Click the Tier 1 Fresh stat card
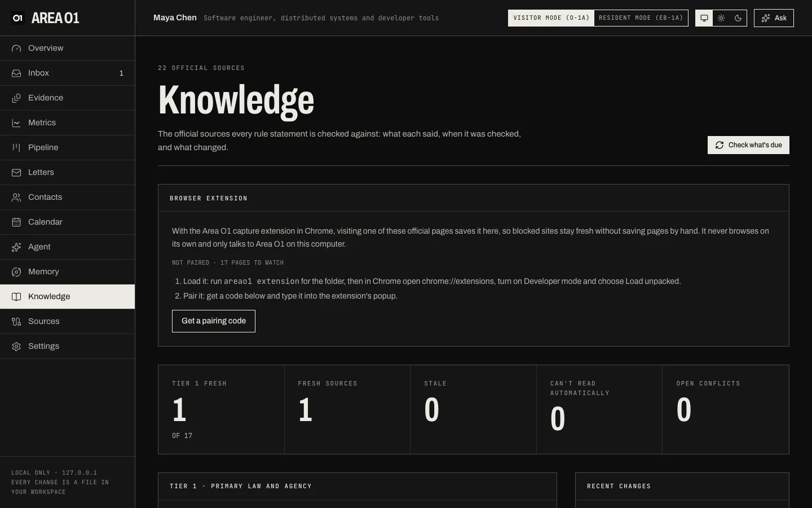Viewport: 812px width, 508px height. click(x=221, y=410)
